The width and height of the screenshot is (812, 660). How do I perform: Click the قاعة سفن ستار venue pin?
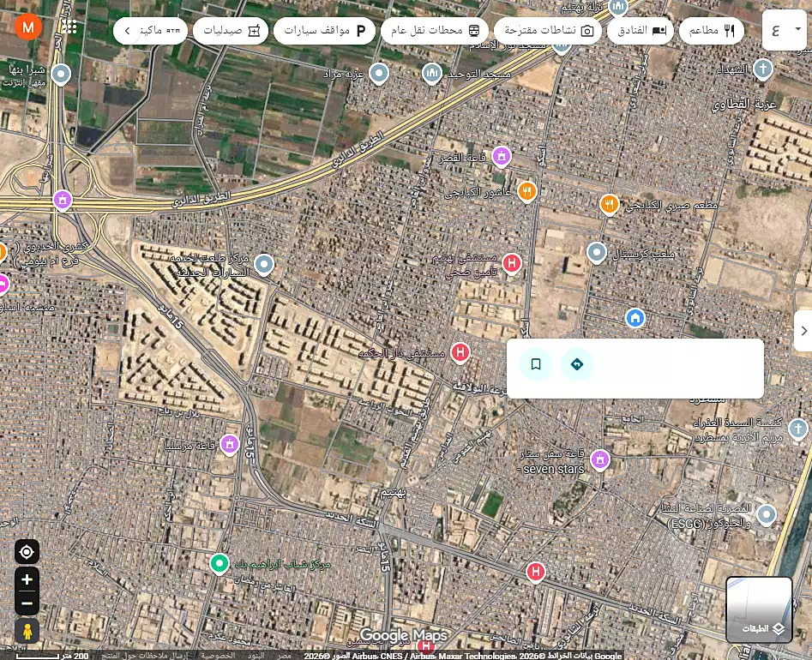tap(599, 459)
